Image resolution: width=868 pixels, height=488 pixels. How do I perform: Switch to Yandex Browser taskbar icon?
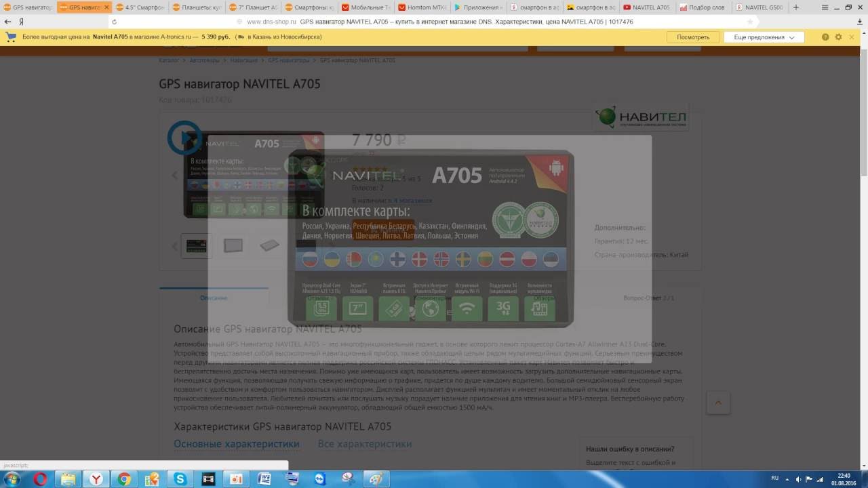coord(97,479)
